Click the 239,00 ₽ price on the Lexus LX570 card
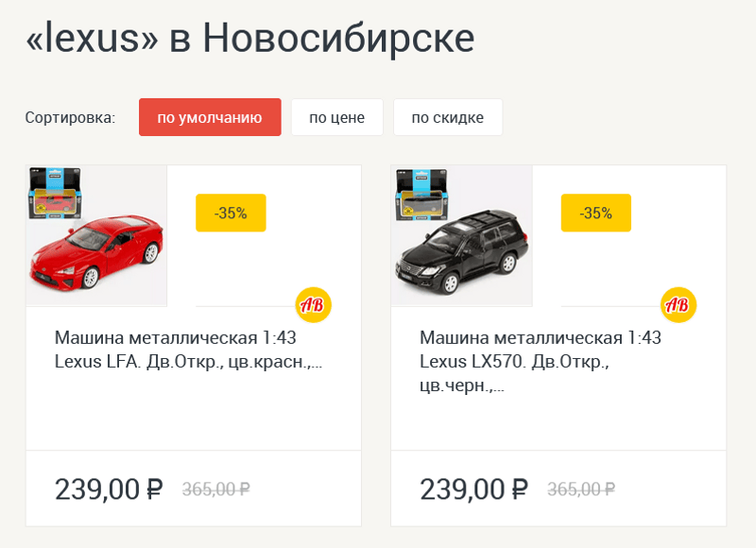The image size is (756, 548). coord(462,488)
